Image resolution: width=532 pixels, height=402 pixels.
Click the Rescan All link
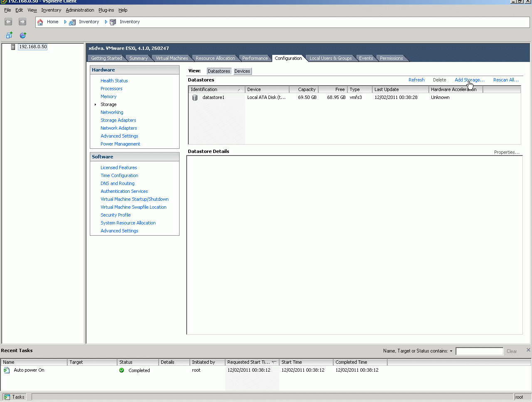click(506, 80)
